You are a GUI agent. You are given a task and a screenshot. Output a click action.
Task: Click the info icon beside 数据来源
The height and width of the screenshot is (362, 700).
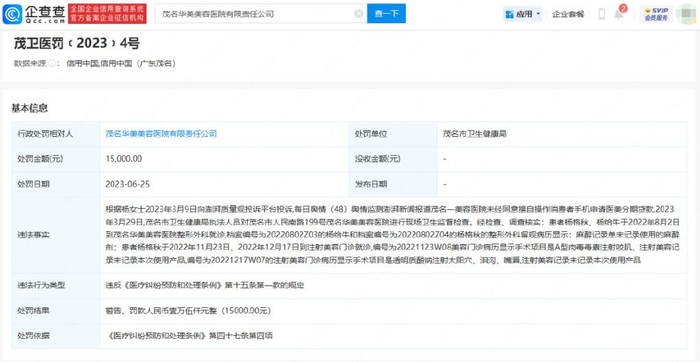(52, 63)
